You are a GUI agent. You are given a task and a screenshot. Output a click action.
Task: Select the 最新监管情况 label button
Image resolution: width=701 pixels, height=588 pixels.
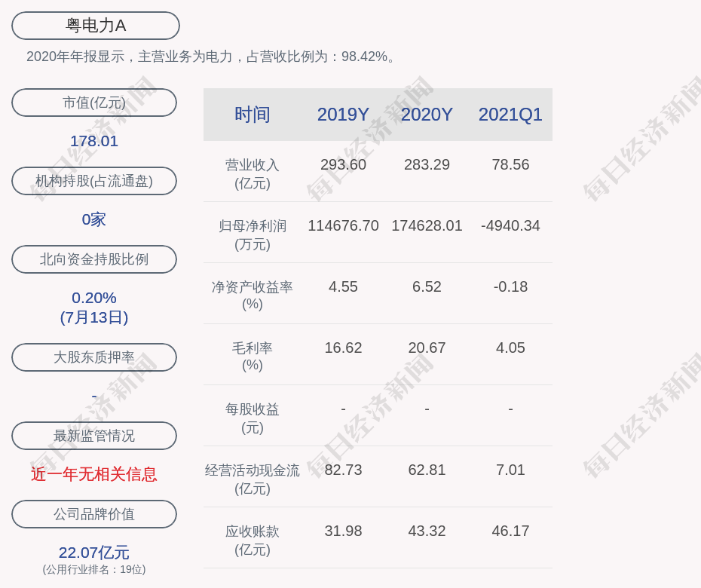[x=94, y=436]
